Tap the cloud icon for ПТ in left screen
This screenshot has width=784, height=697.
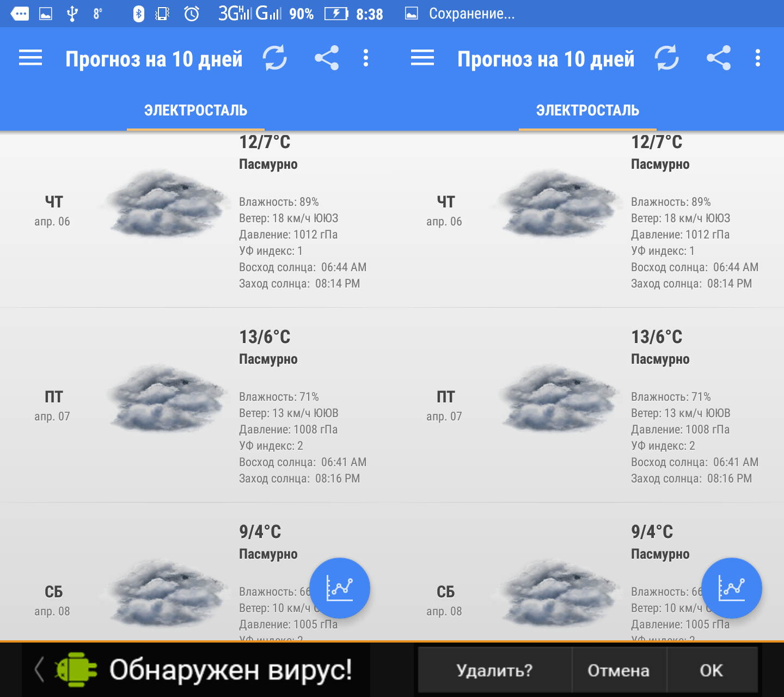coord(164,399)
